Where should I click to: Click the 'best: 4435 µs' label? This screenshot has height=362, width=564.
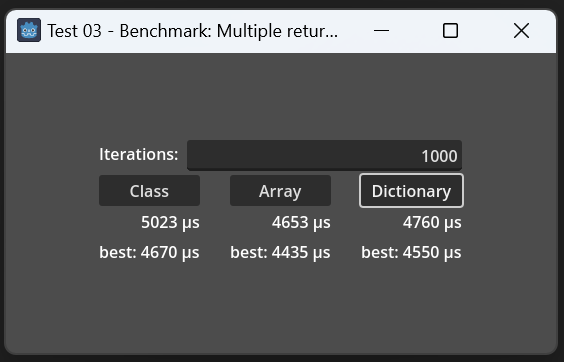coord(280,253)
